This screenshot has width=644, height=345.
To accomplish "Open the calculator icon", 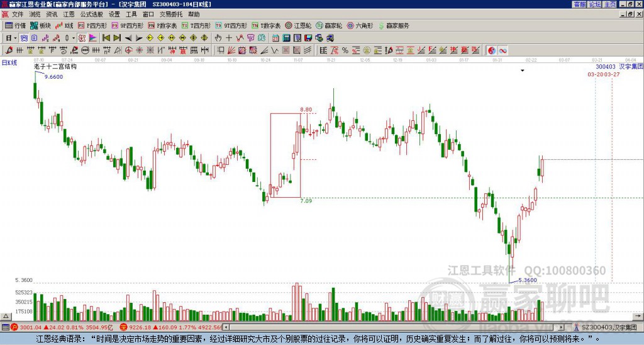I will [x=287, y=38].
